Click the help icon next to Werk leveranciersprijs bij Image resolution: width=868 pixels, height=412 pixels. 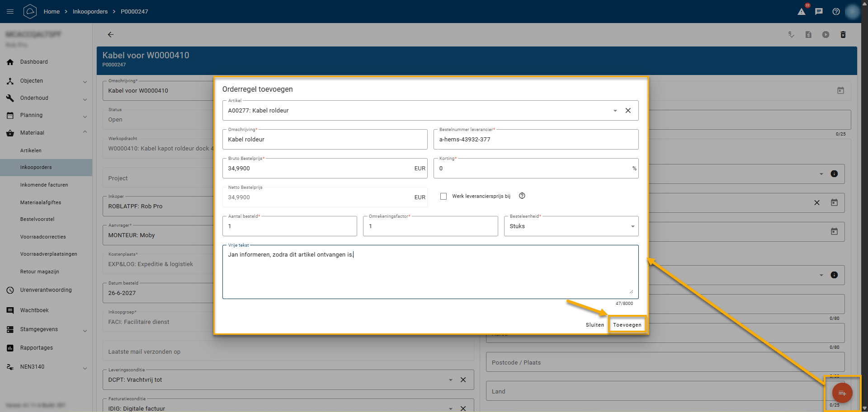[522, 196]
